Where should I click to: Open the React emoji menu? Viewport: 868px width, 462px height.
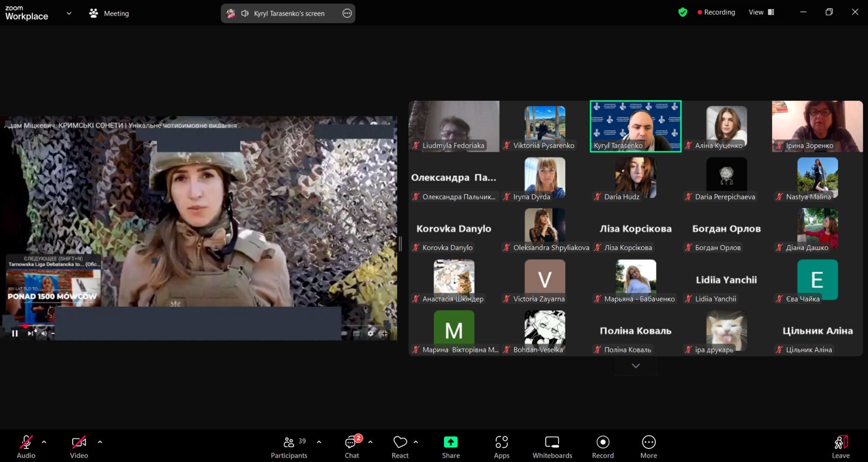click(400, 447)
